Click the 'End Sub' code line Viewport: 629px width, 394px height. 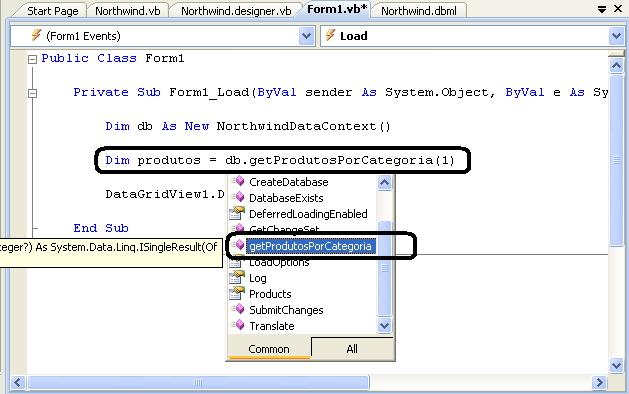coord(101,228)
